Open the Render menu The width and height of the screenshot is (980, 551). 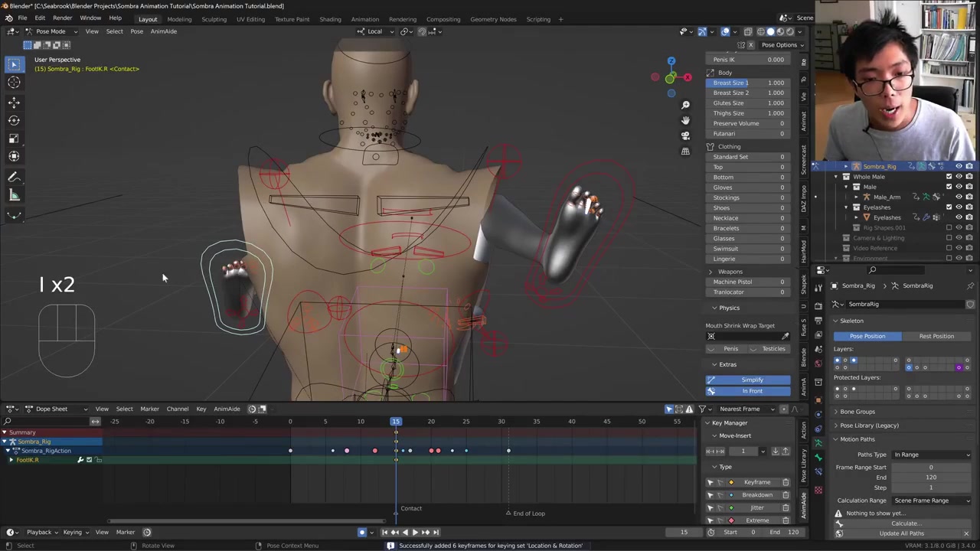[62, 18]
